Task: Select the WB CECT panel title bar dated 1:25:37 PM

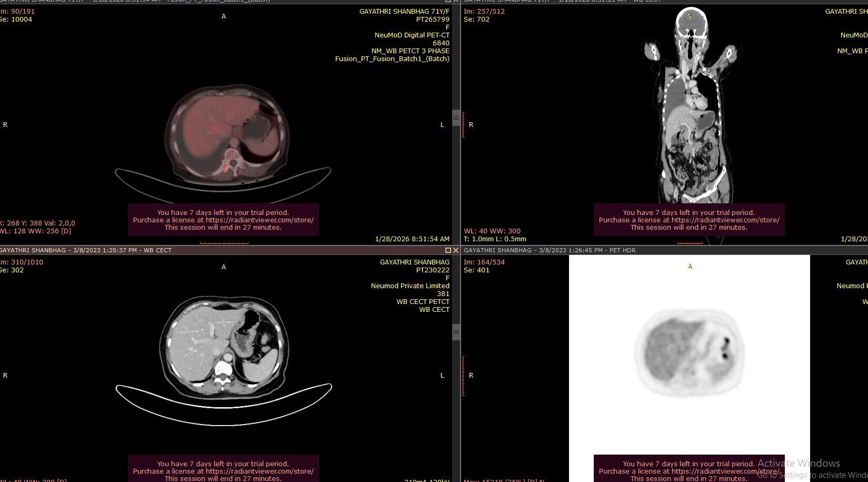Action: tap(222, 250)
